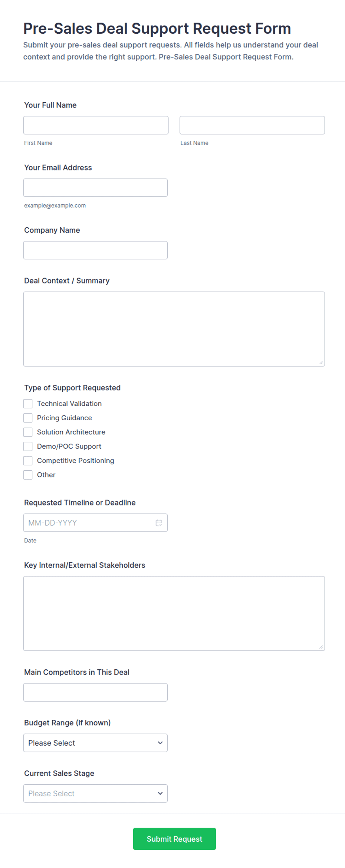The width and height of the screenshot is (345, 868).
Task: Click resize handle of Stakeholders textarea
Action: tap(321, 647)
